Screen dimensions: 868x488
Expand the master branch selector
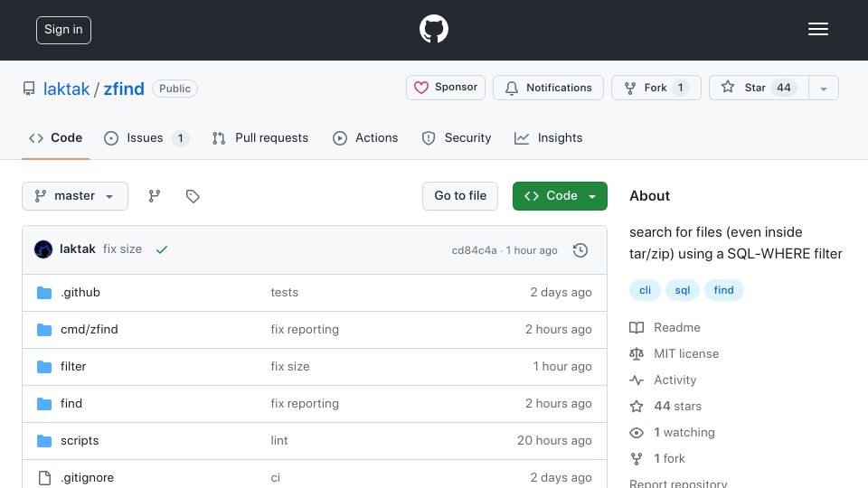point(75,196)
